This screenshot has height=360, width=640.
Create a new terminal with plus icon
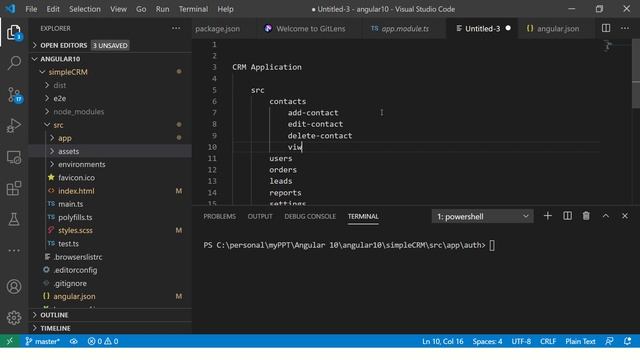coord(548,216)
